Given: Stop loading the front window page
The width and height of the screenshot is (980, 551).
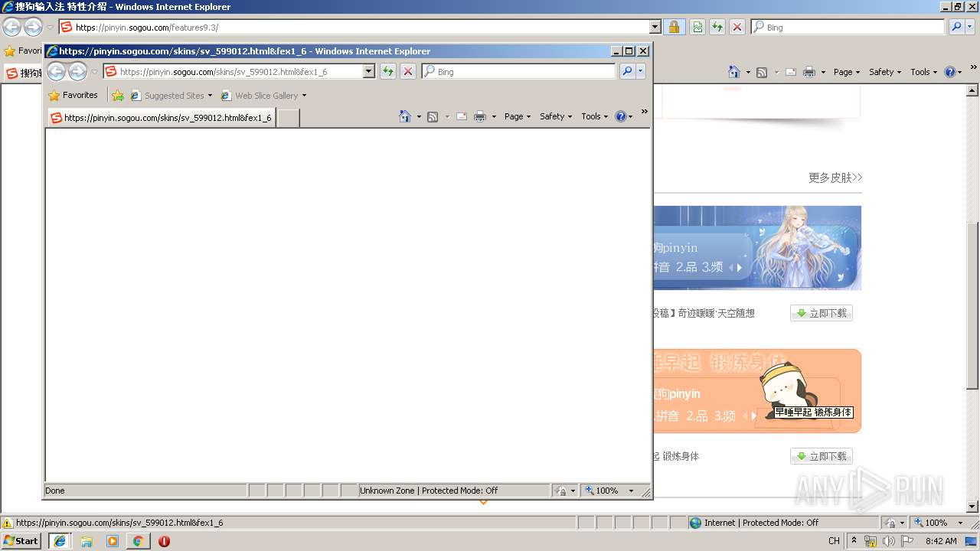Looking at the screenshot, I should (x=408, y=71).
